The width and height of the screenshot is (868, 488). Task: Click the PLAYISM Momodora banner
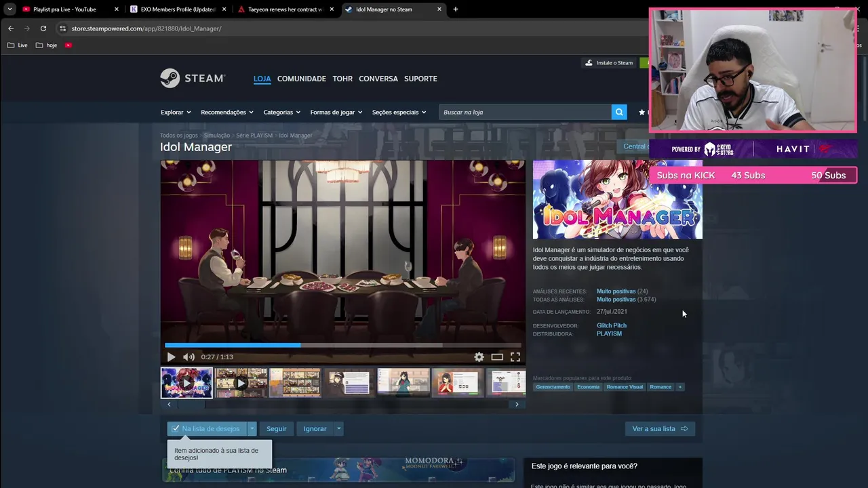coord(338,469)
